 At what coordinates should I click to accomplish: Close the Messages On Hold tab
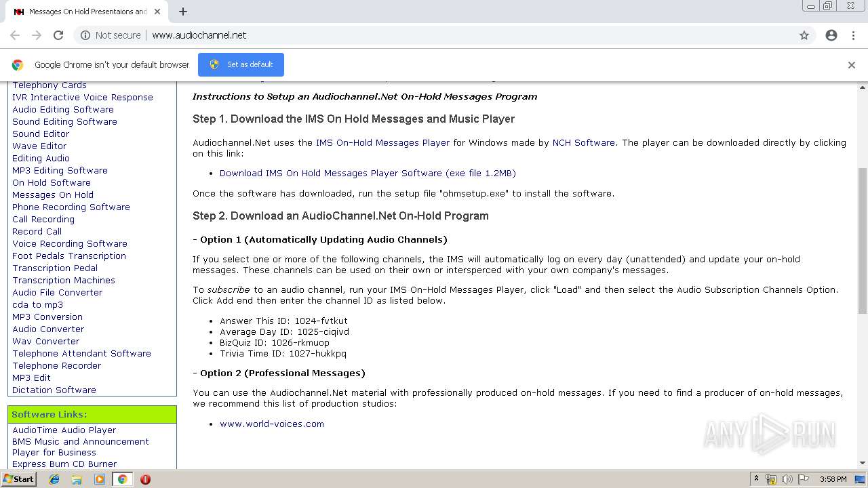tap(157, 12)
